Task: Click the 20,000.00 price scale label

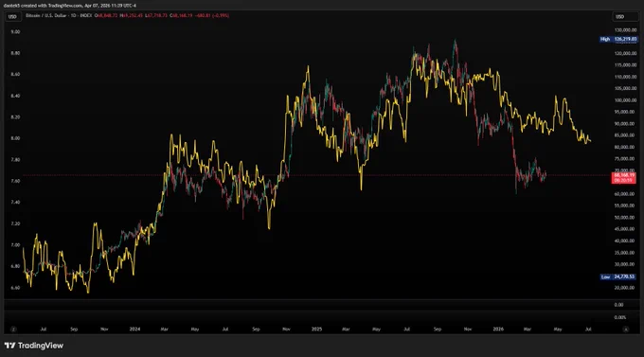Action: tap(625, 288)
